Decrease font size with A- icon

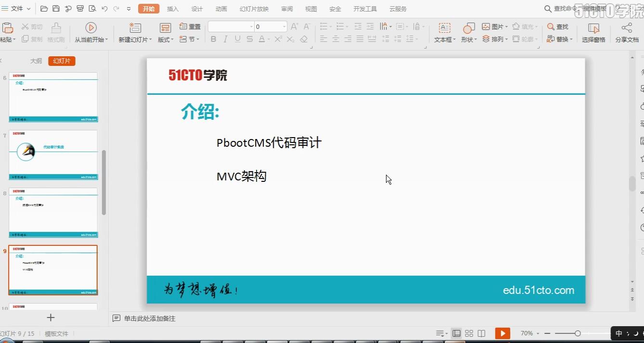[x=307, y=27]
